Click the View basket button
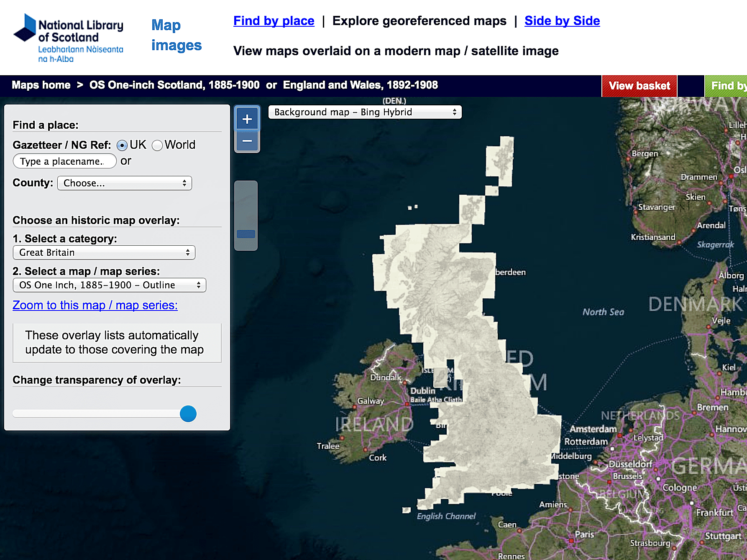The image size is (747, 560). point(639,86)
